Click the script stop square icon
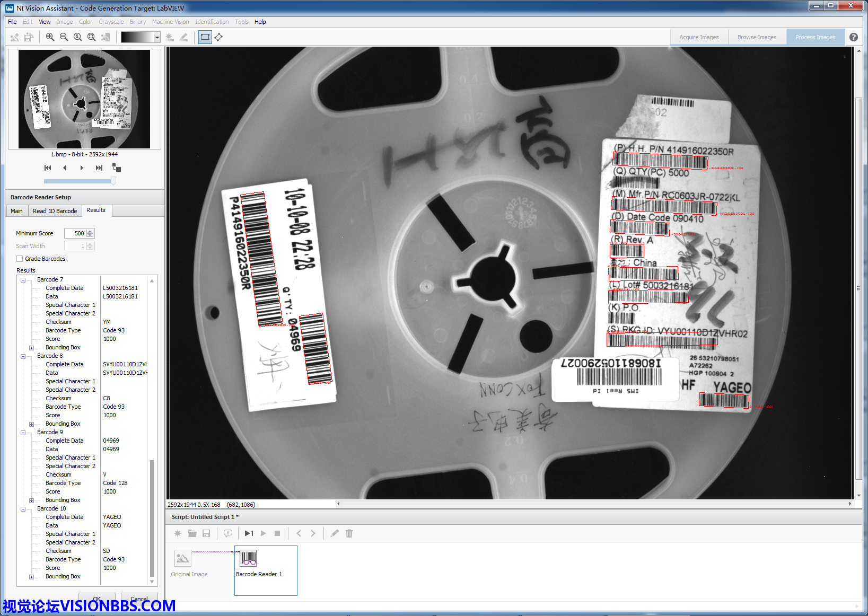Viewport: 868px width, 616px height. point(277,533)
